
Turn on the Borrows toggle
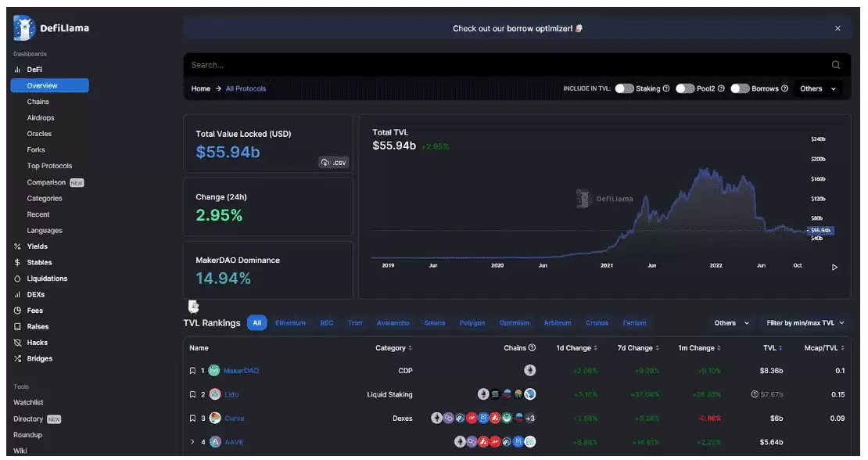click(740, 88)
